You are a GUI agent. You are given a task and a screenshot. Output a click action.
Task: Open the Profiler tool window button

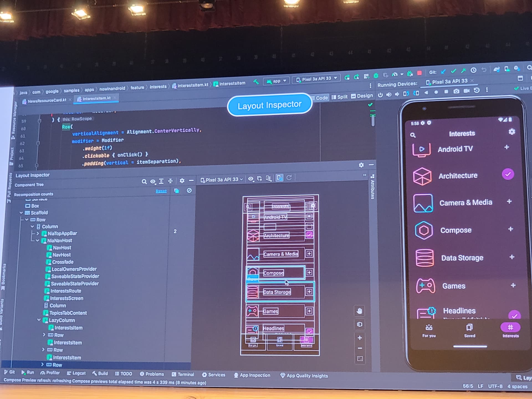[50, 373]
